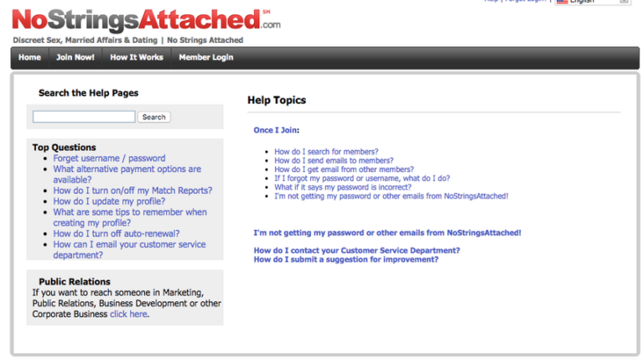This screenshot has height=360, width=644.
Task: Go to Member Login
Action: (206, 58)
